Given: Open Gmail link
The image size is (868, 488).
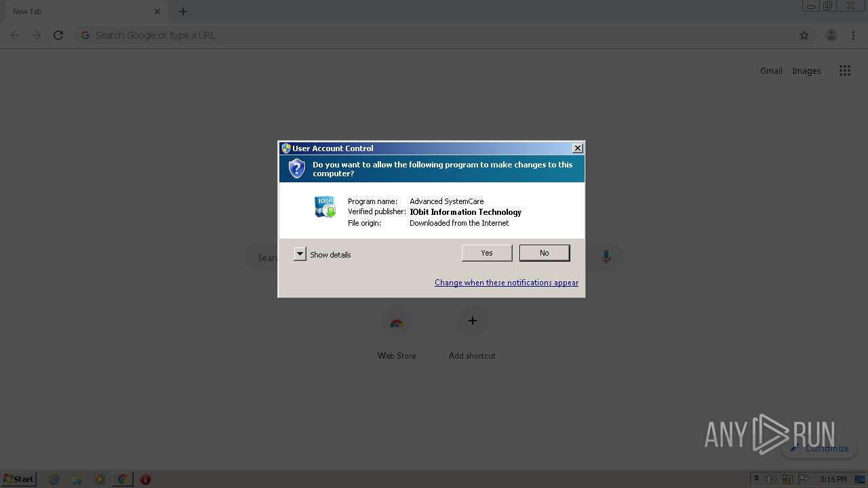Looking at the screenshot, I should point(771,70).
